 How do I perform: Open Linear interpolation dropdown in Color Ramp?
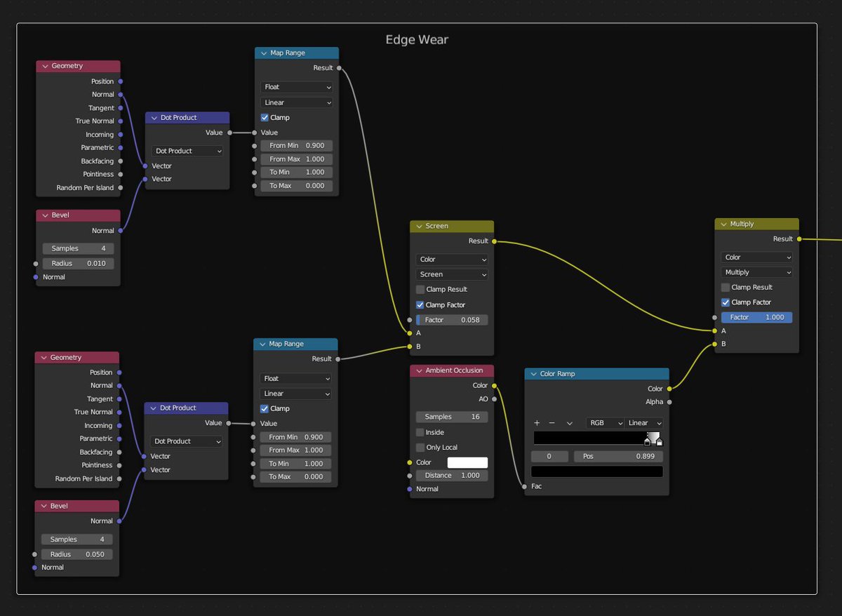pyautogui.click(x=644, y=423)
